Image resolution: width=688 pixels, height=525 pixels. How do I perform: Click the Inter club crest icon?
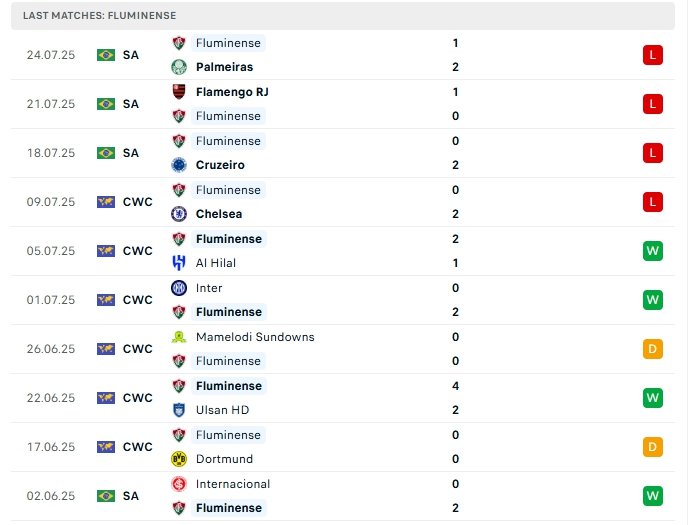[x=179, y=288]
